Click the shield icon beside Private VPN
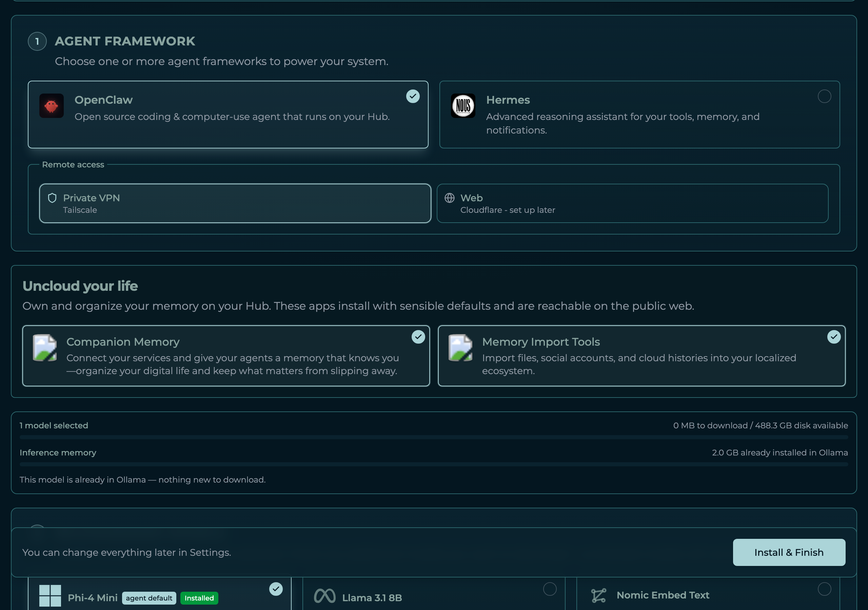 52,198
